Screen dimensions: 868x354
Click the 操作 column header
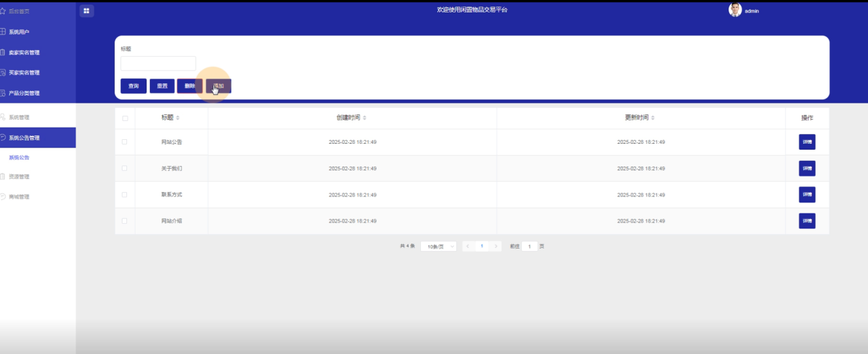click(x=807, y=118)
